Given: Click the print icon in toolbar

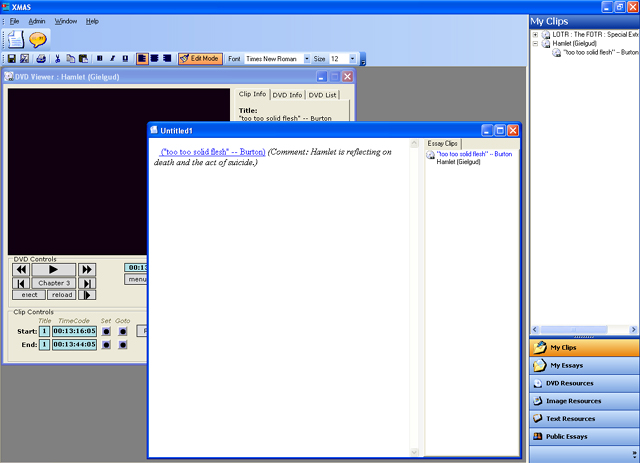Looking at the screenshot, I should [x=40, y=59].
